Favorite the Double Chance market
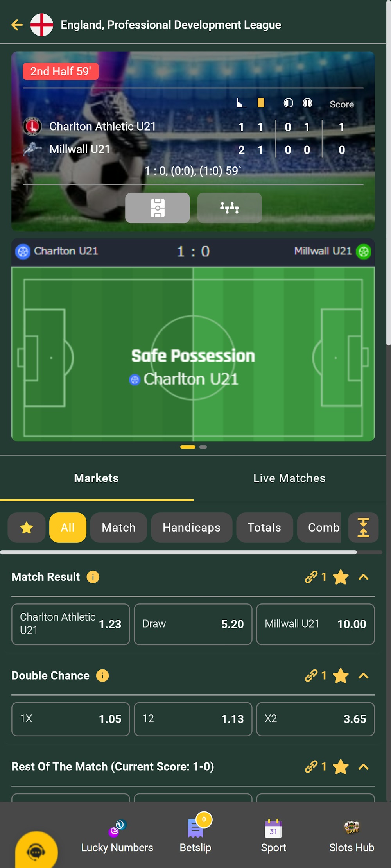The height and width of the screenshot is (868, 391). pos(340,675)
